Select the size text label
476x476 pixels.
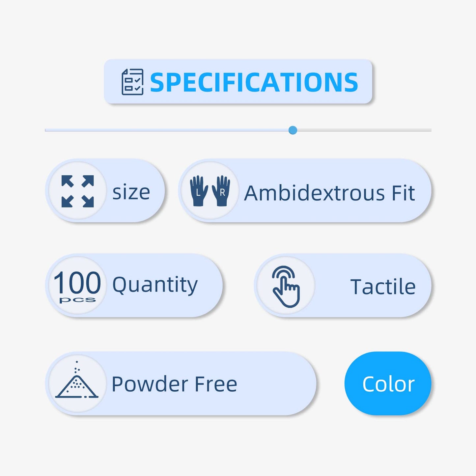[131, 192]
